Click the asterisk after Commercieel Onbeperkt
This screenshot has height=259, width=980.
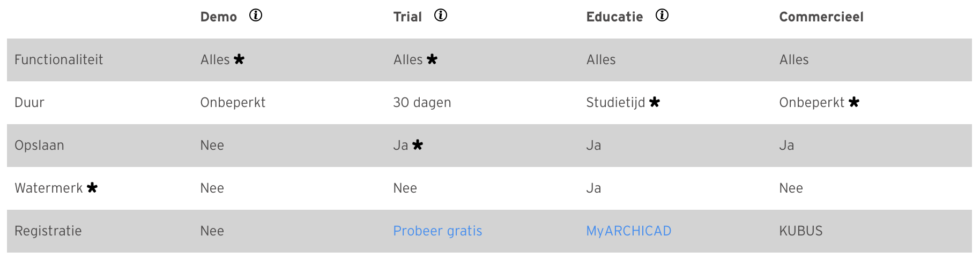[x=854, y=102]
